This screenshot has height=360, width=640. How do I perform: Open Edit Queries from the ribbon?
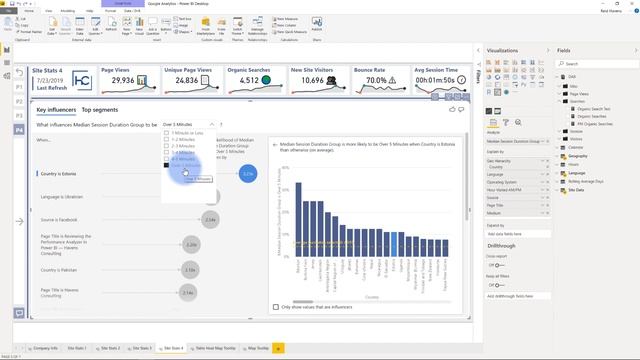(96, 26)
